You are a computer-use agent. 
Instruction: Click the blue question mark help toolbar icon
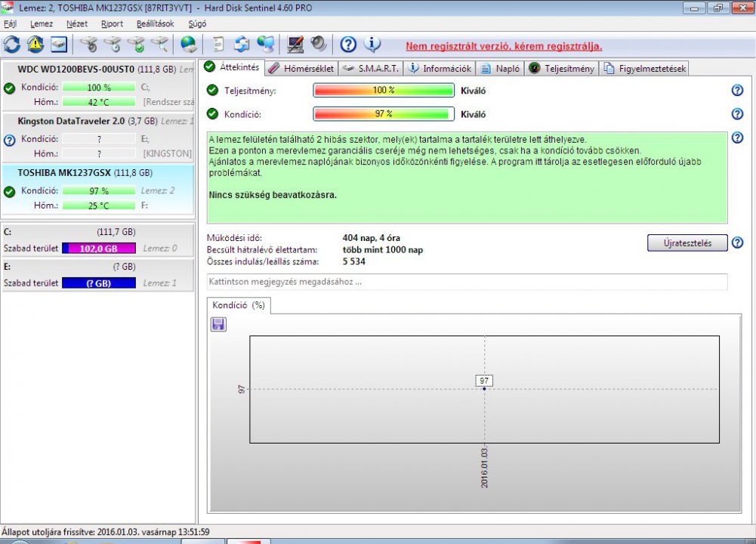click(x=348, y=45)
